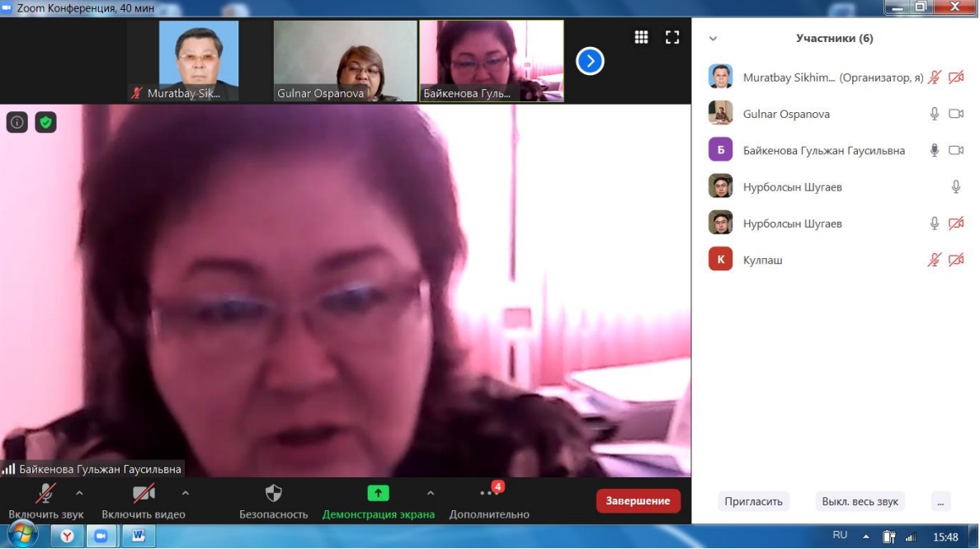The image size is (980, 549).
Task: Toggle Кулпаш's muted microphone icon
Action: [x=934, y=260]
